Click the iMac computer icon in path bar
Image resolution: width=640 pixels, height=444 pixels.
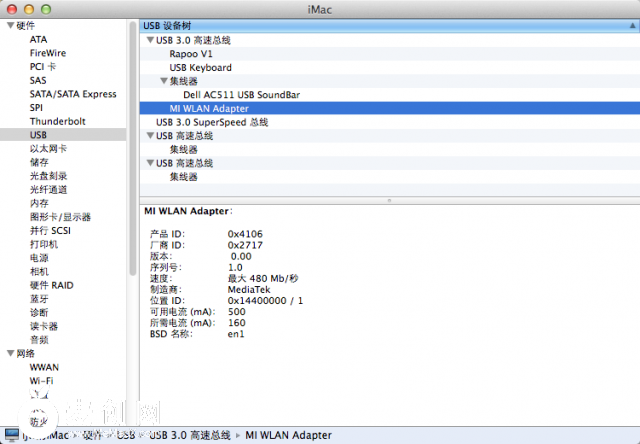[x=10, y=435]
